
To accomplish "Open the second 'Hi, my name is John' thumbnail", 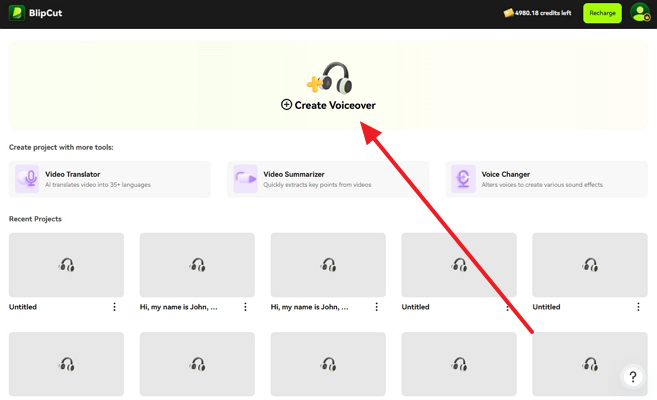I will (328, 265).
